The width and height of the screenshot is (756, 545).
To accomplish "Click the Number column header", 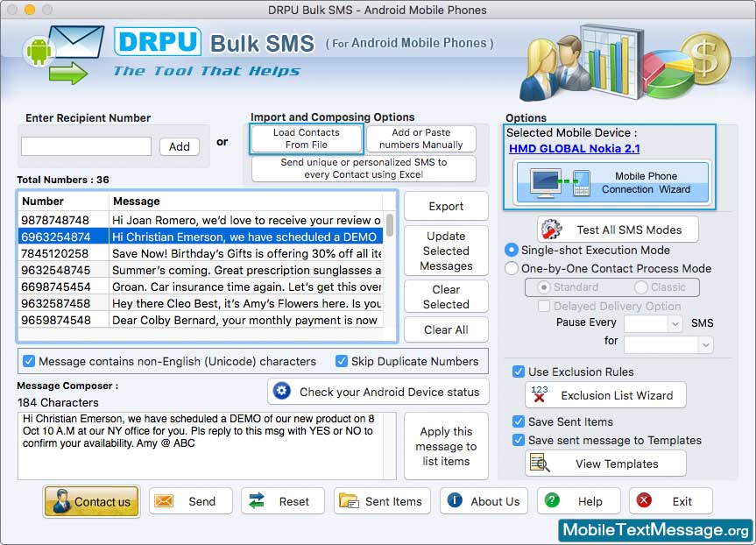I will (x=63, y=202).
